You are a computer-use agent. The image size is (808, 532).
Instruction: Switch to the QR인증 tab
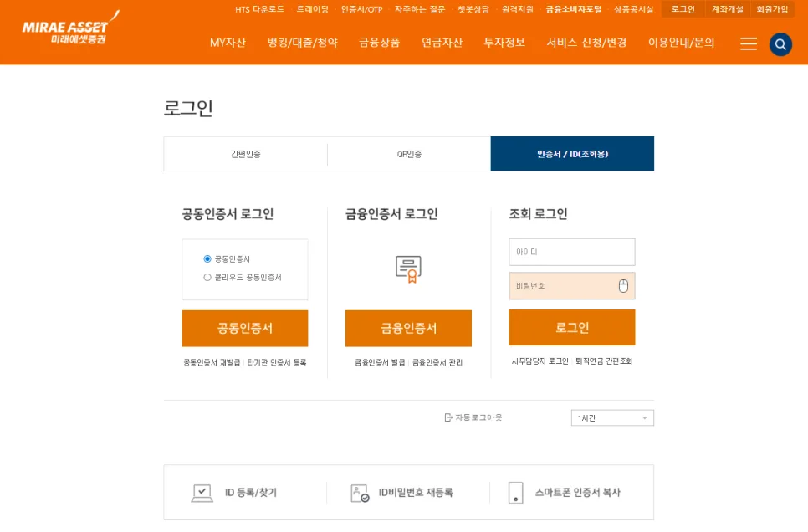tap(409, 154)
